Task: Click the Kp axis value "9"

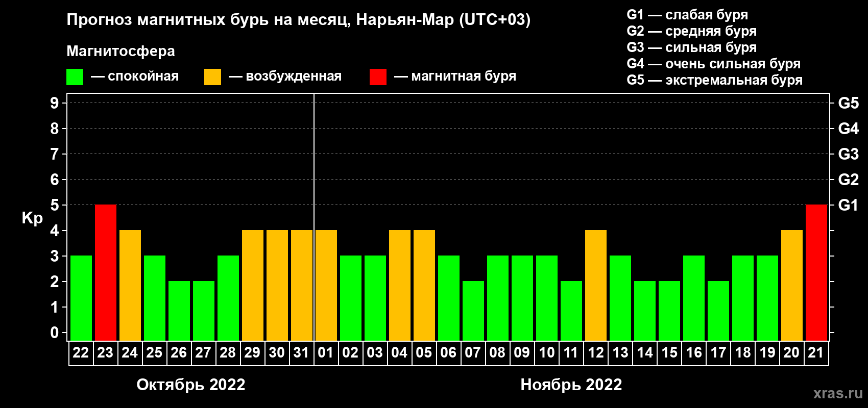Action: (x=55, y=103)
